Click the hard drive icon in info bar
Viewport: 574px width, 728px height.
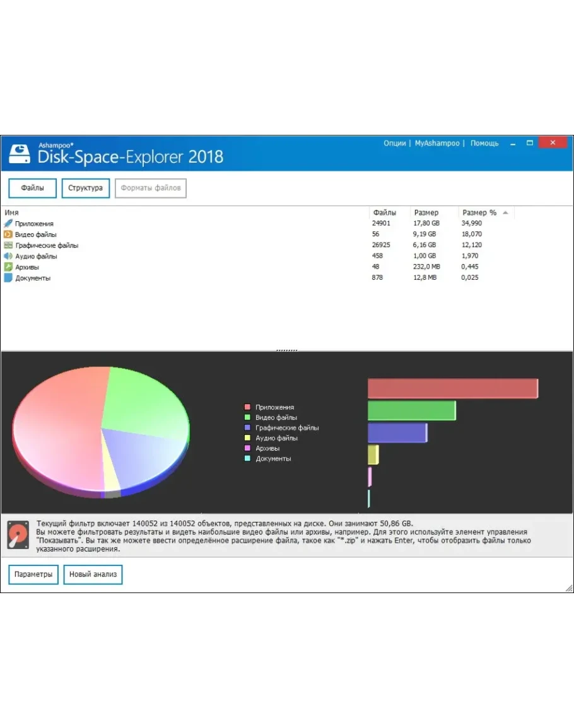[x=18, y=536]
